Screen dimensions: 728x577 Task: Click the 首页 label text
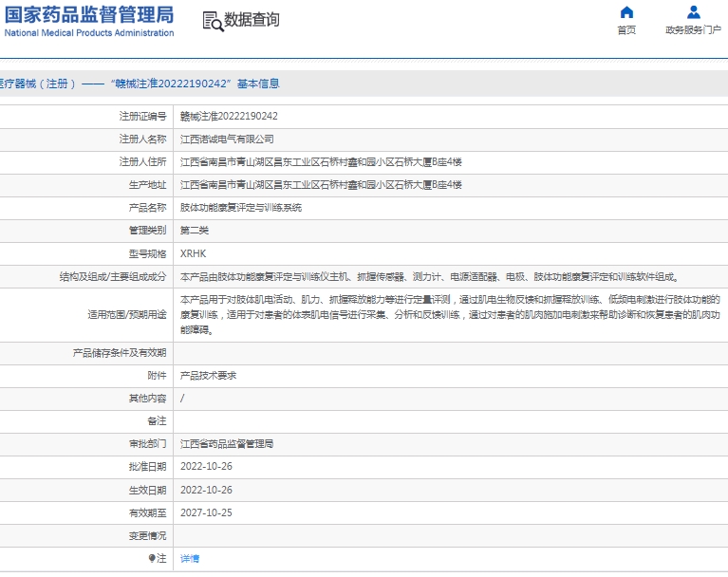click(x=626, y=30)
